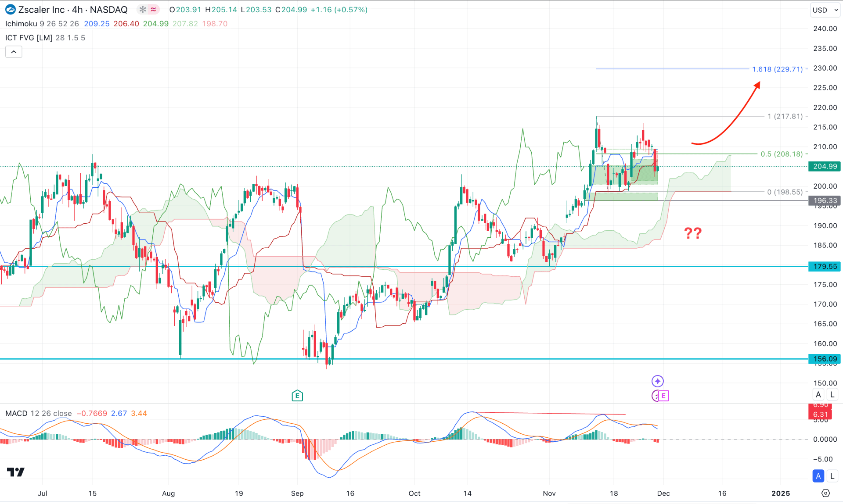Select the 0.5 (208.18) Fibonacci level label
This screenshot has width=843, height=504.
point(782,154)
